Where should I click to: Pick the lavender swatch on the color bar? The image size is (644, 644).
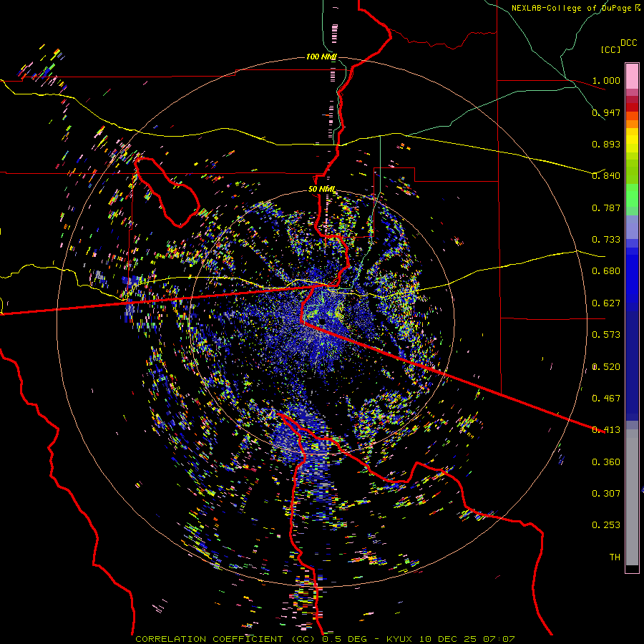(x=632, y=227)
